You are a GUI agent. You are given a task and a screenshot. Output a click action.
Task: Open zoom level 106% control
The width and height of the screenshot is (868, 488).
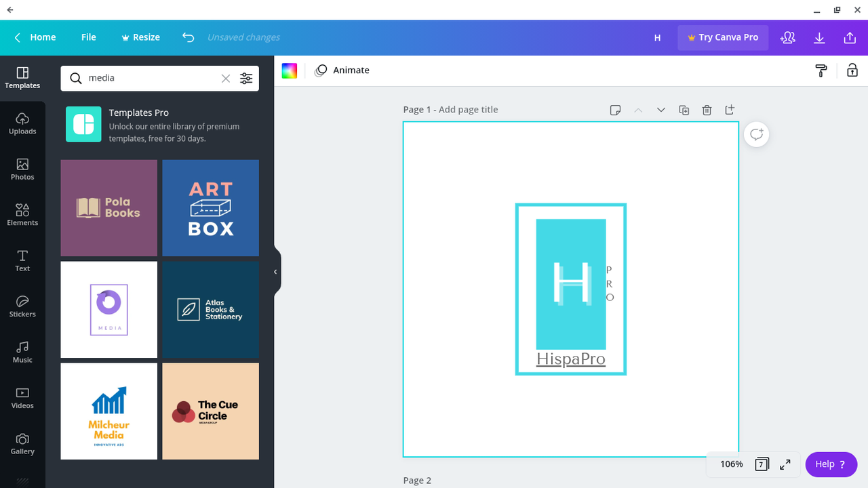coord(732,464)
